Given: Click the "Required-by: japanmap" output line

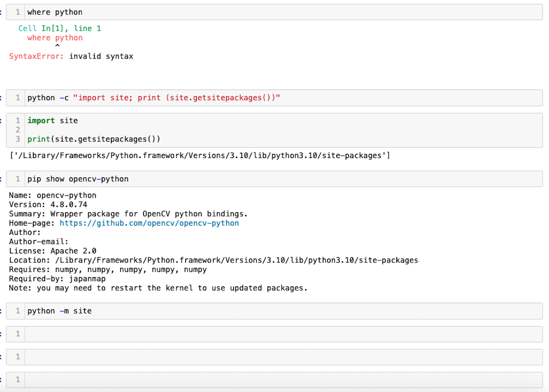Looking at the screenshot, I should tap(57, 279).
